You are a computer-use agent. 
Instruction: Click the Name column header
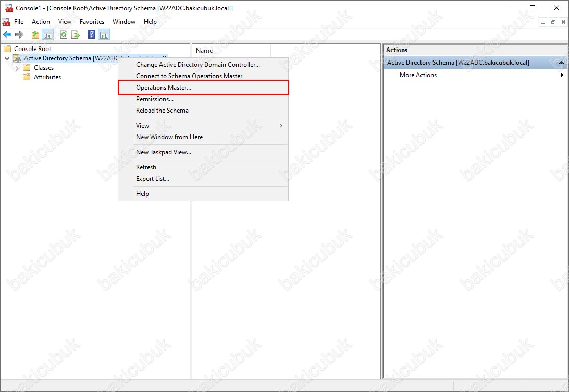coord(231,51)
